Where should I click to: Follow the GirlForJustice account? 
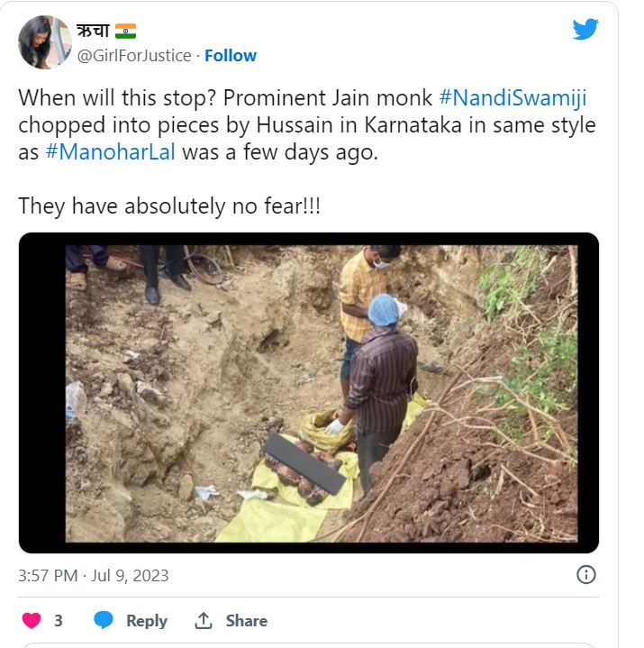[x=231, y=56]
